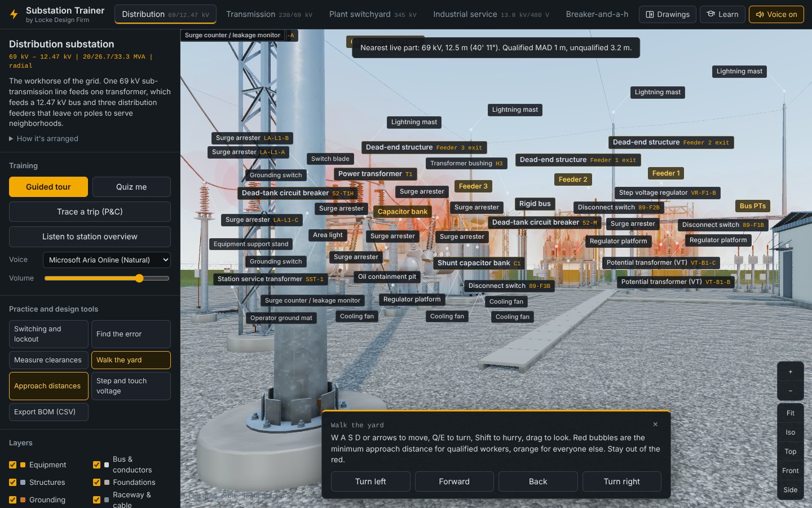Click the Forward movement button
Screen dimensions: 812x508
tap(454, 481)
